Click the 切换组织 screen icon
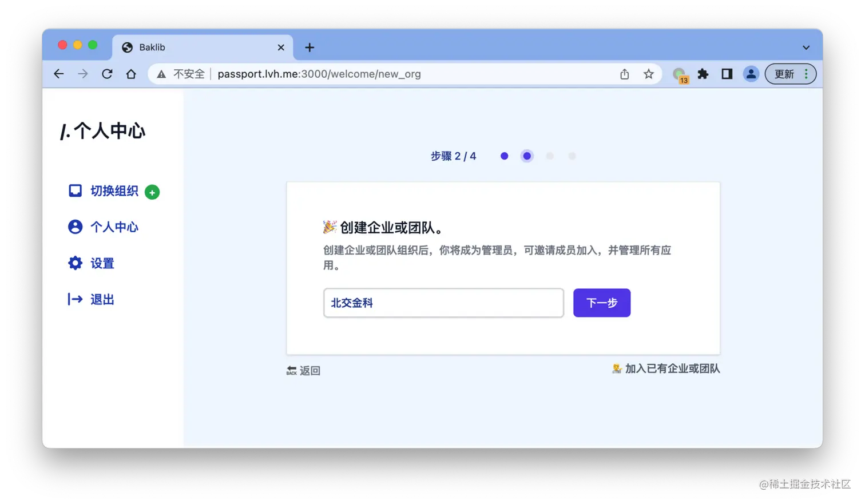The image size is (865, 504). pyautogui.click(x=75, y=191)
